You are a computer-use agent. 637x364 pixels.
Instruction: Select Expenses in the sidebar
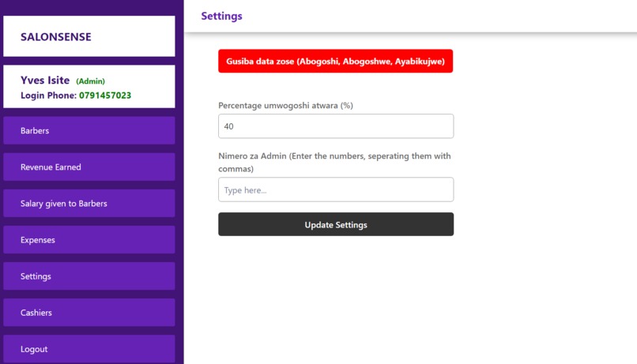pyautogui.click(x=89, y=240)
